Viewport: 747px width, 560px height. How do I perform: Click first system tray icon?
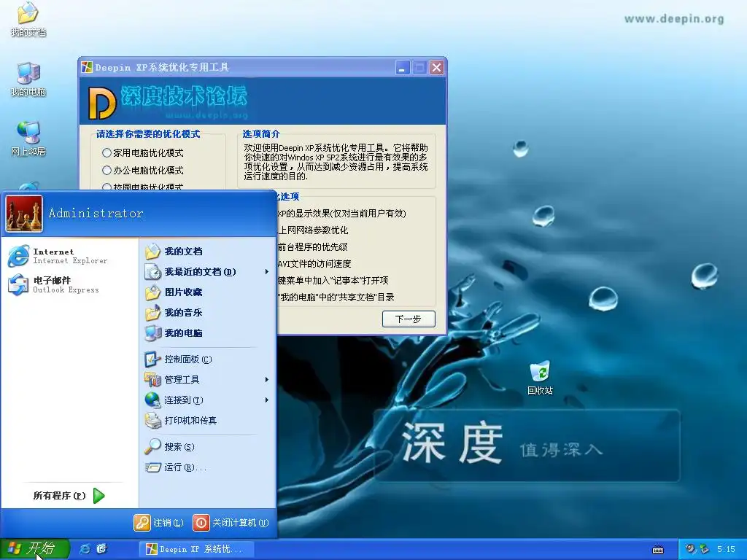[x=690, y=549]
